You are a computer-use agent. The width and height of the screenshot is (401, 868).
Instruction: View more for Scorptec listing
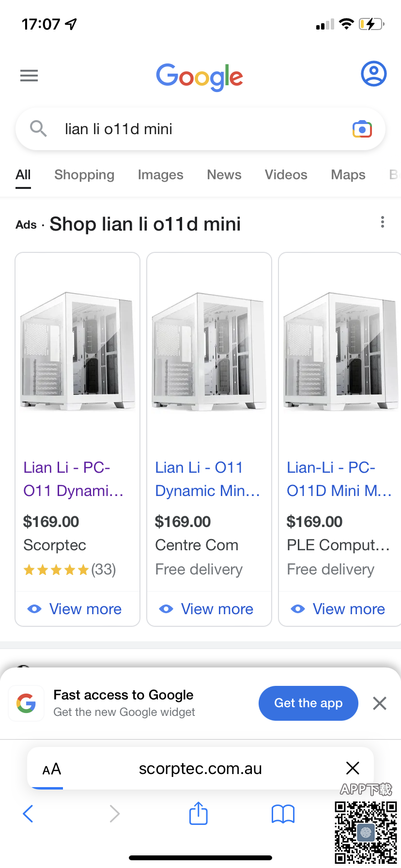77,609
